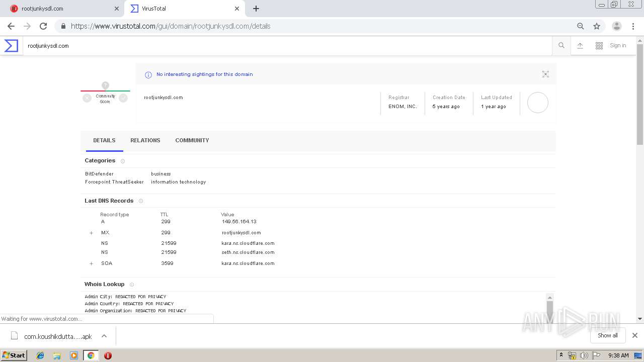Image resolution: width=644 pixels, height=362 pixels.
Task: Switch to the RELATIONS tab
Action: tap(145, 140)
